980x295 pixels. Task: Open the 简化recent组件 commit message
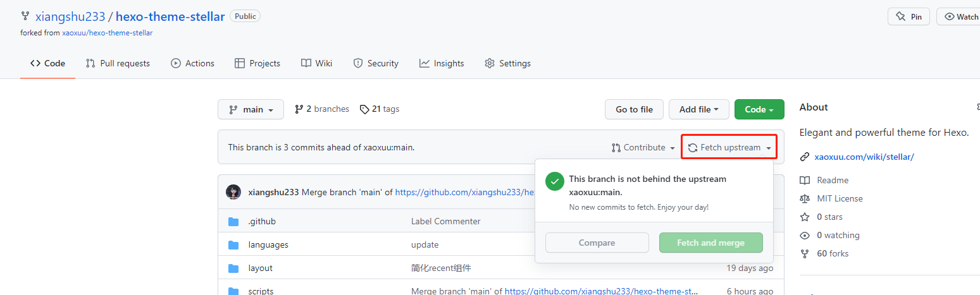click(441, 268)
